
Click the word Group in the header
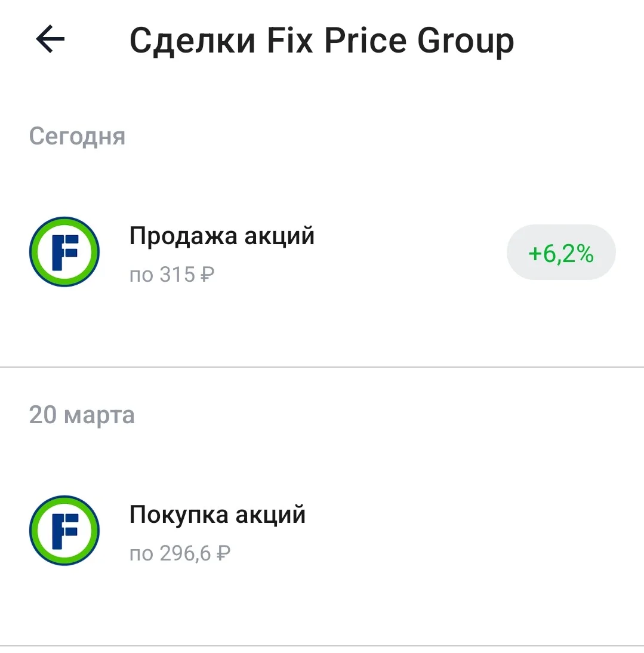tap(466, 42)
